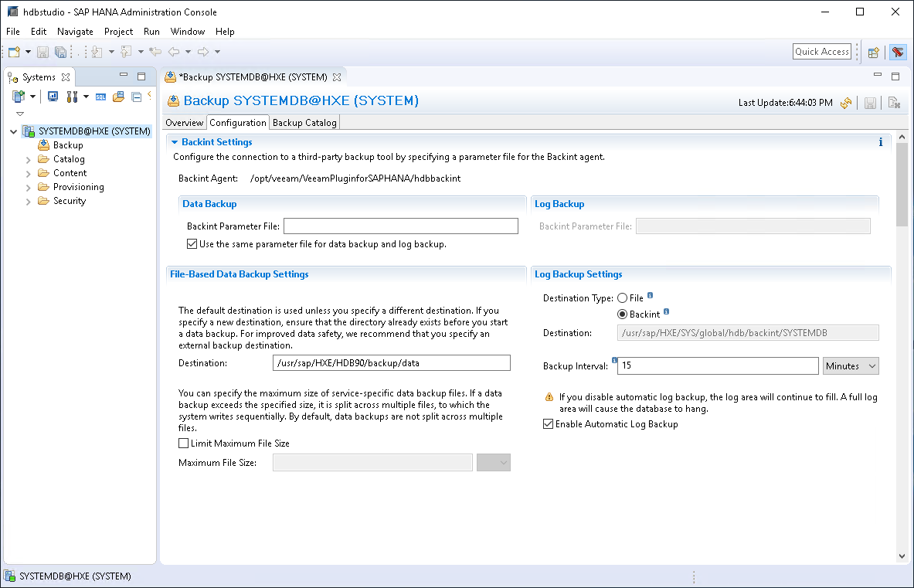Select the Administration tool icon
914x588 pixels.
tap(70, 96)
